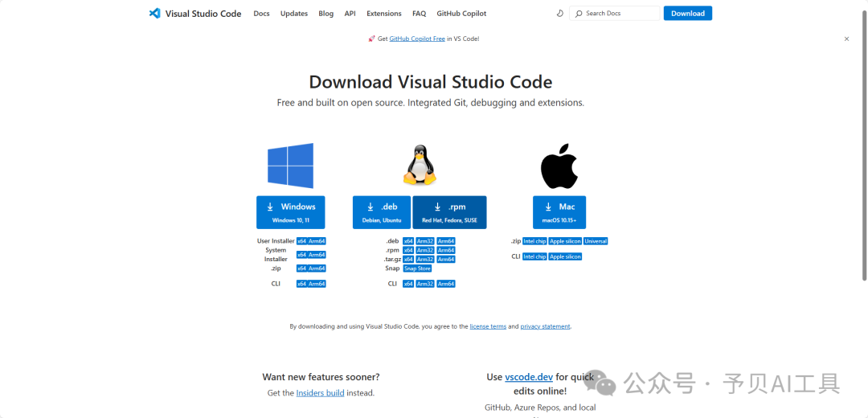Image resolution: width=868 pixels, height=418 pixels.
Task: Toggle the dark theme moon icon
Action: point(559,14)
